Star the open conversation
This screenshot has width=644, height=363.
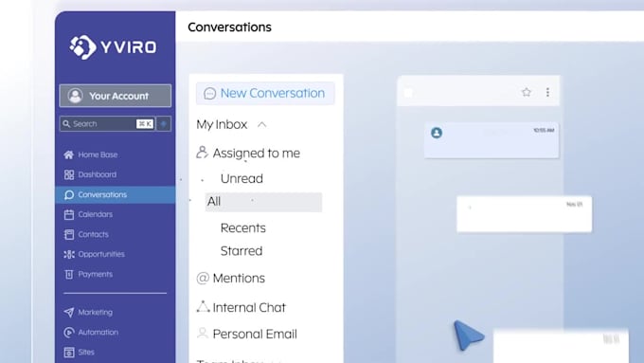(x=527, y=92)
